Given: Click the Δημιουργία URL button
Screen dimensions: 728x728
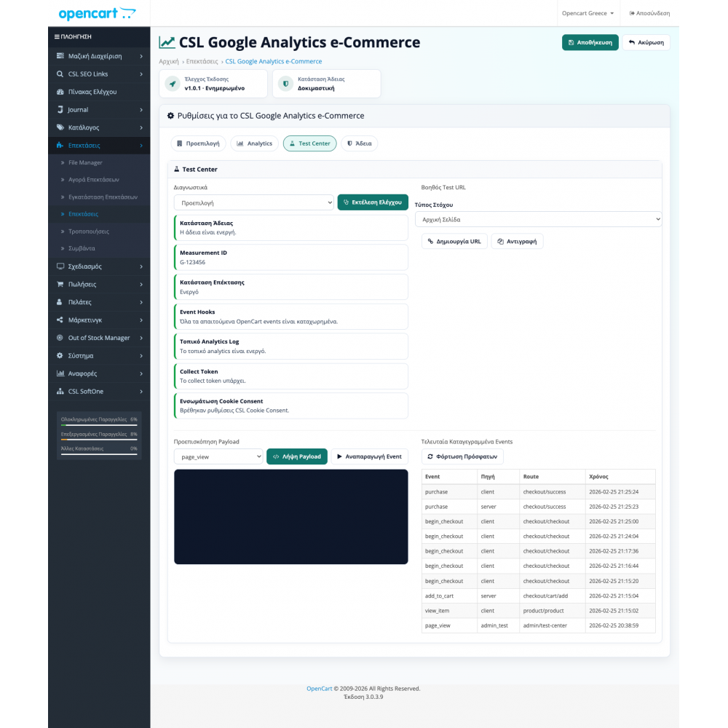Looking at the screenshot, I should pos(454,242).
